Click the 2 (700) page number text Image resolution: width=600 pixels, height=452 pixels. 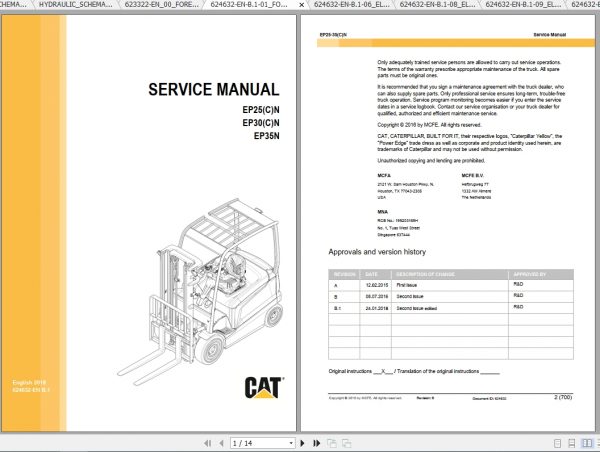pos(563,397)
